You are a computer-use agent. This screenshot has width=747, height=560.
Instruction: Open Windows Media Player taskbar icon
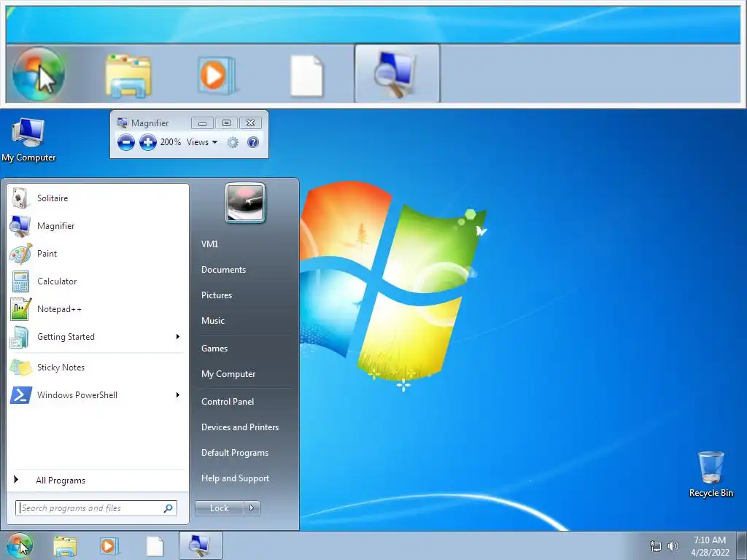pos(109,546)
